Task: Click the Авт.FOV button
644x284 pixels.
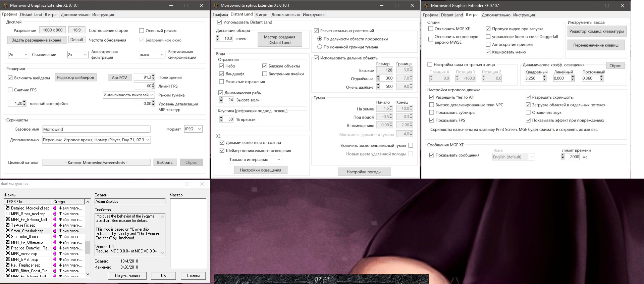Action: coord(119,78)
